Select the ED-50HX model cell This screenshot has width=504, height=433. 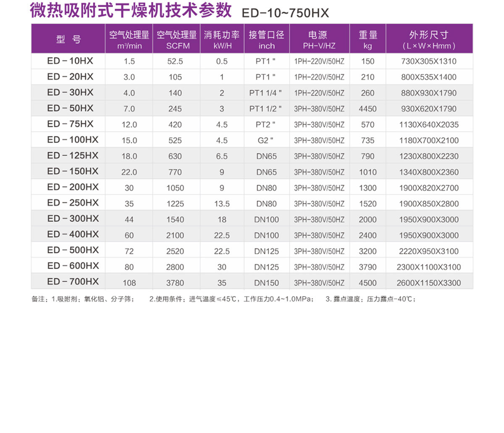pyautogui.click(x=70, y=108)
